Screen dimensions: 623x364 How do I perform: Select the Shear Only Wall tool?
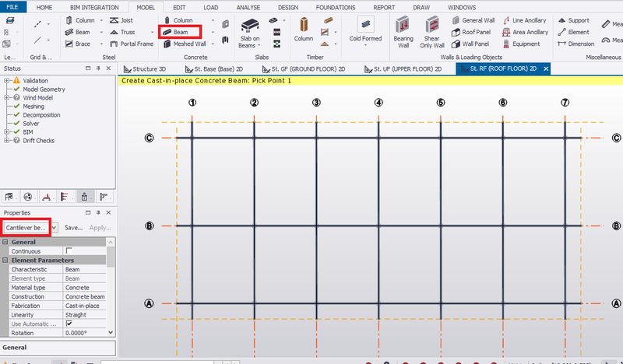click(x=432, y=33)
